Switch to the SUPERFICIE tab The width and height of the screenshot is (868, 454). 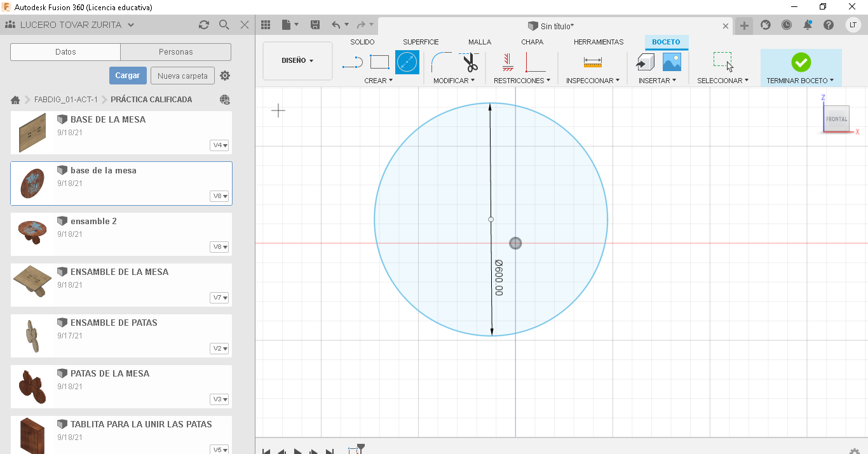coord(421,42)
